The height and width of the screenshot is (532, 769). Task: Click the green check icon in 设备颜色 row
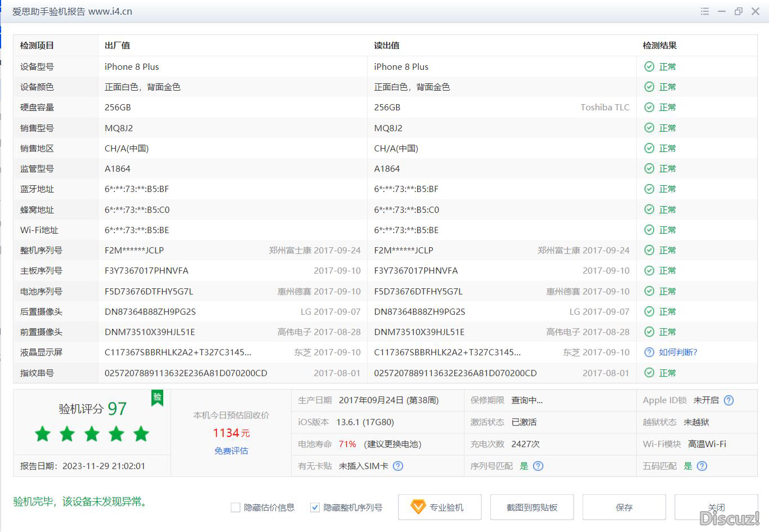pos(649,87)
